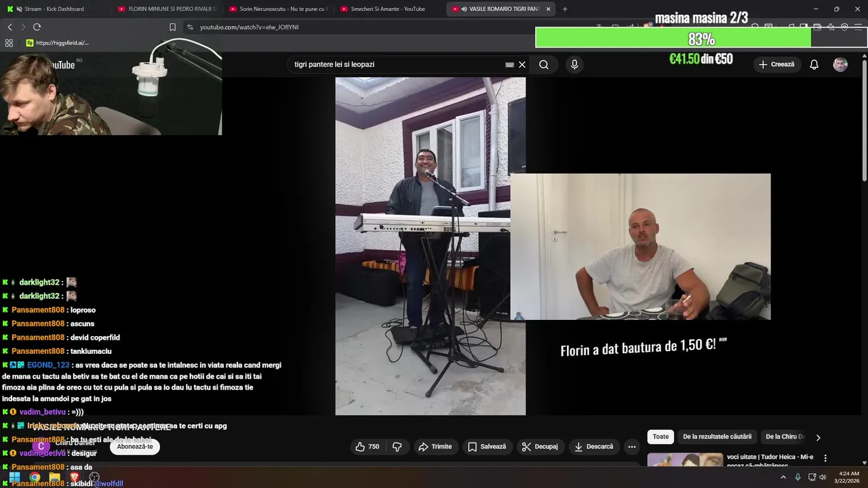Show hidden system tray icons

(783, 477)
